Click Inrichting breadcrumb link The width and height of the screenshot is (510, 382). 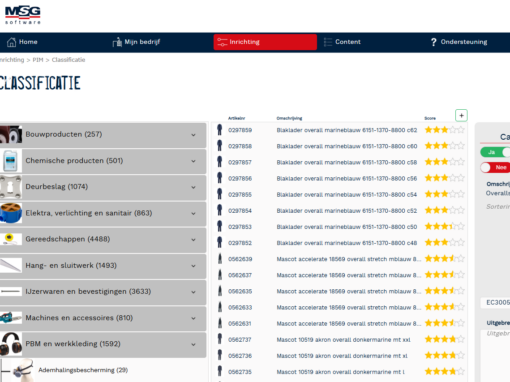pyautogui.click(x=12, y=60)
